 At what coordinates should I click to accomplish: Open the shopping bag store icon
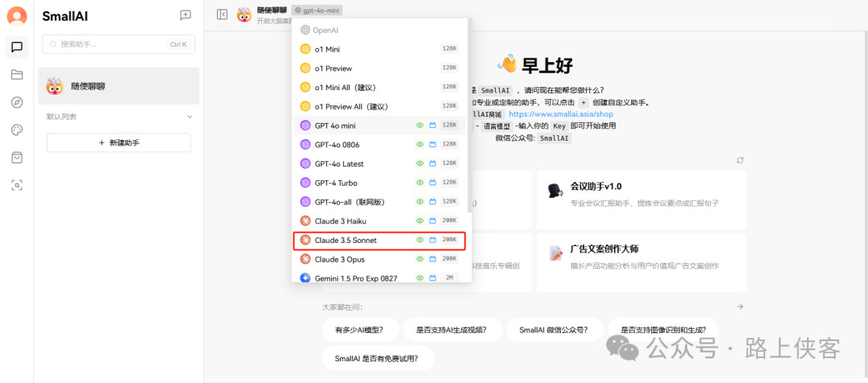point(17,158)
